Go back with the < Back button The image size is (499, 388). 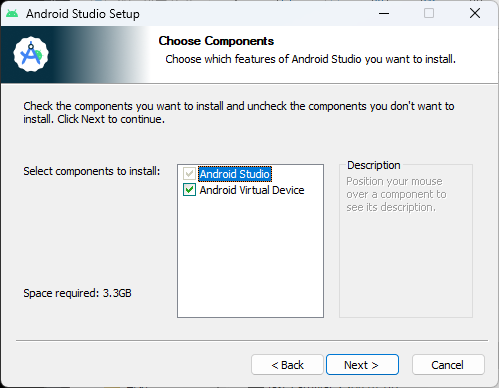pos(287,365)
